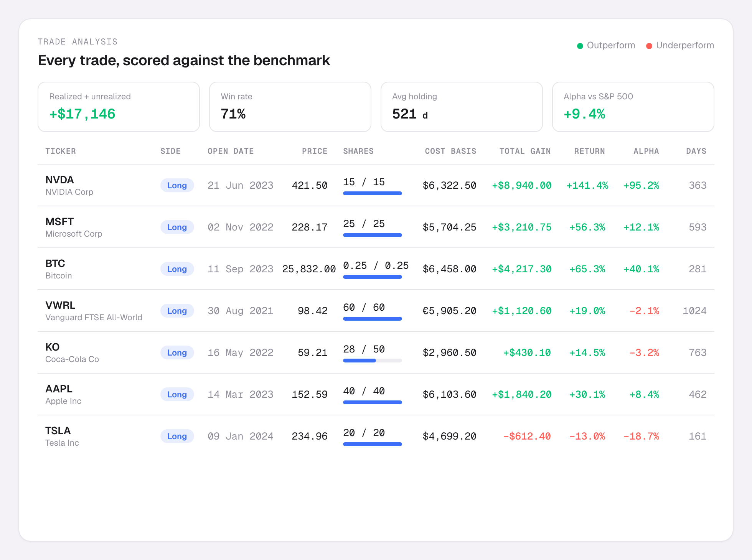
Task: Sort by the TICKER column header
Action: point(61,151)
